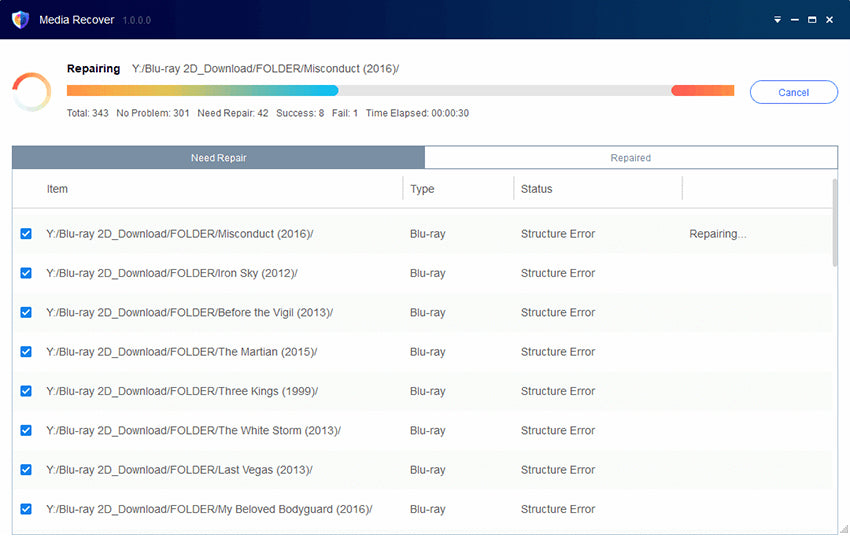
Task: Click the vertical scrollbar of the list
Action: pyautogui.click(x=835, y=222)
